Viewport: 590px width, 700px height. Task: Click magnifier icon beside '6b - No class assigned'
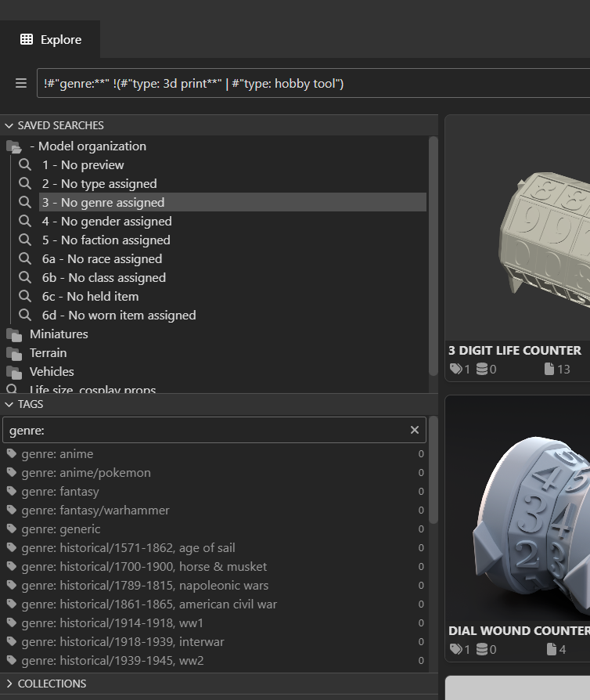pos(25,277)
